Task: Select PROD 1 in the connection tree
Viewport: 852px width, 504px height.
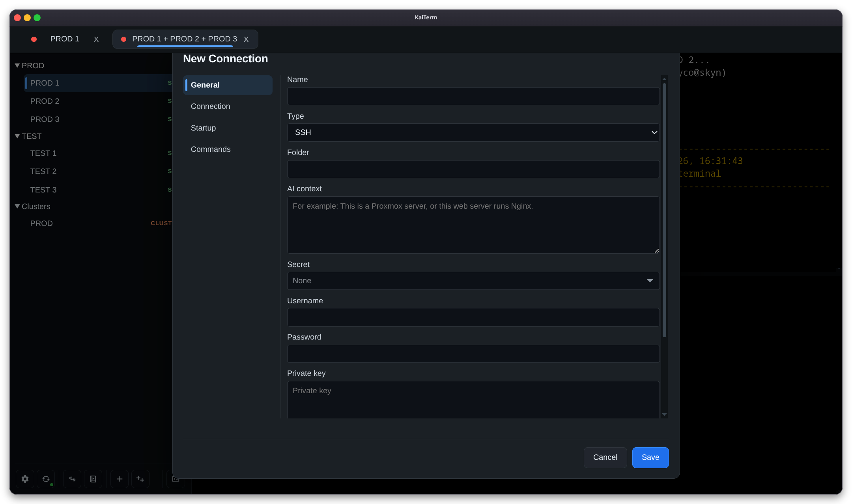Action: pyautogui.click(x=98, y=83)
